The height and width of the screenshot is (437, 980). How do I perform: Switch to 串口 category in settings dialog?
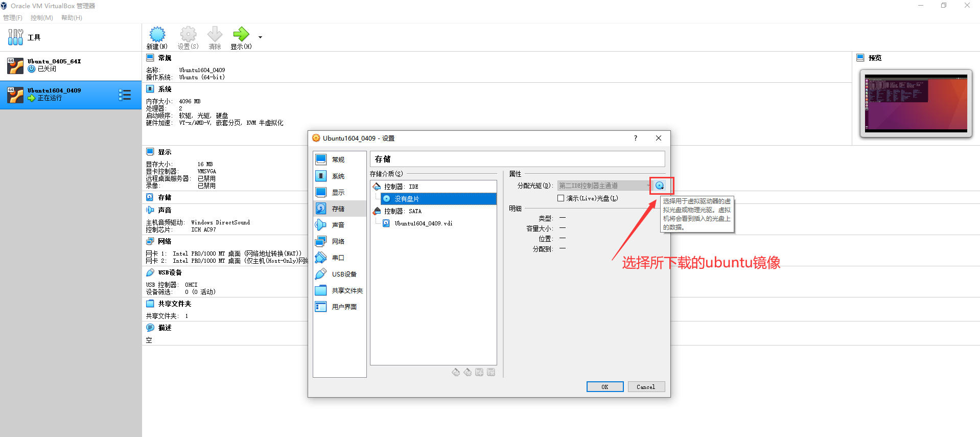point(340,258)
